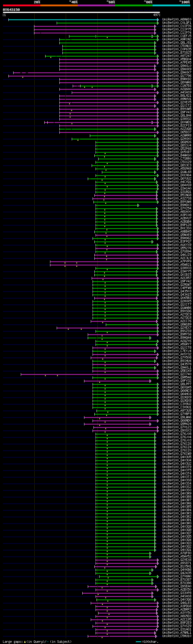The width and height of the screenshot is (193, 644).
Task: Click hit label UniRef100_Q76IZ6
Action: [177, 444]
